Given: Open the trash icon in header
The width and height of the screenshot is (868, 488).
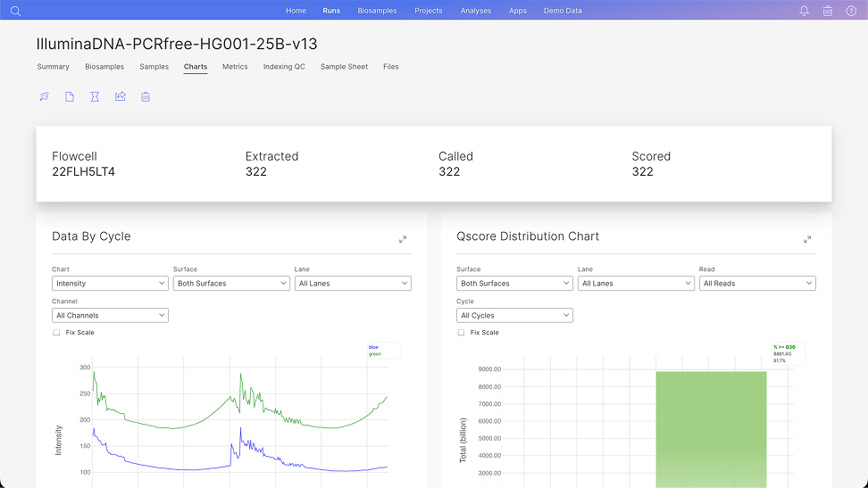Looking at the screenshot, I should (x=828, y=11).
